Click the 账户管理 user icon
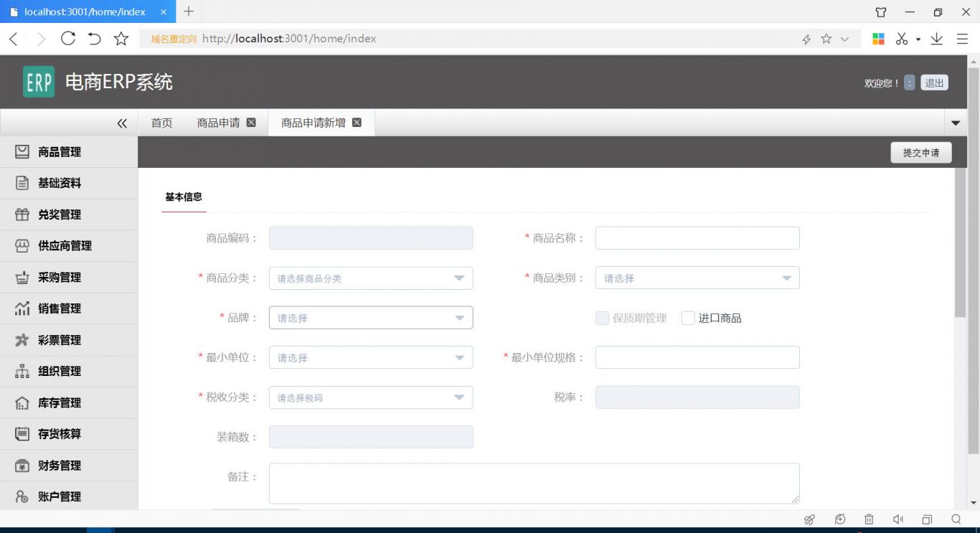980x533 pixels. (x=22, y=496)
